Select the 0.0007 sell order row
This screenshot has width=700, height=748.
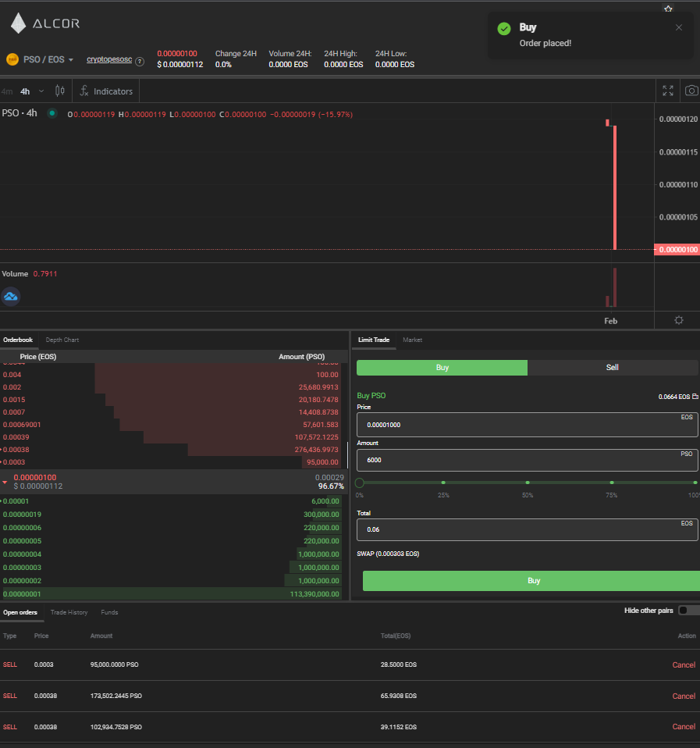coord(172,412)
